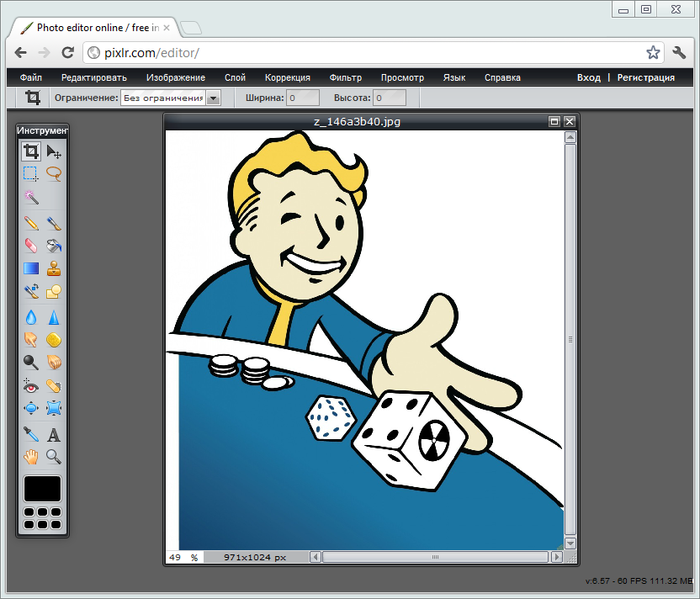Select the Bloat tool
This screenshot has height=599, width=700.
[x=31, y=408]
